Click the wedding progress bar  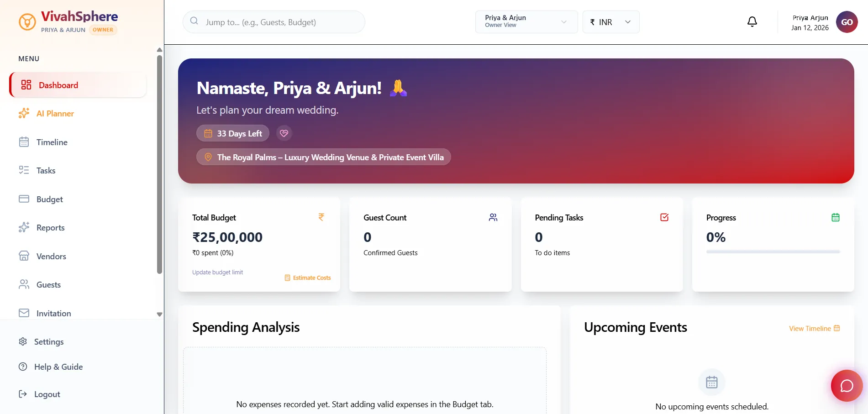[773, 252]
